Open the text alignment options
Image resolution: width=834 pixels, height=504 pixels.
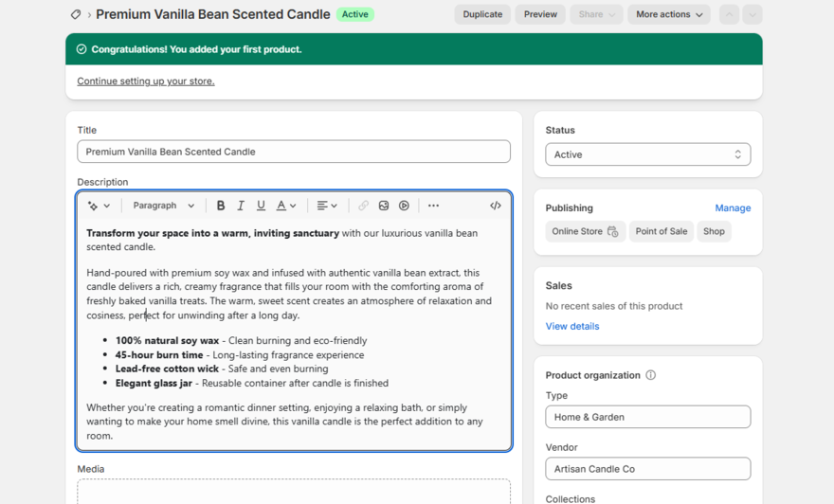327,206
